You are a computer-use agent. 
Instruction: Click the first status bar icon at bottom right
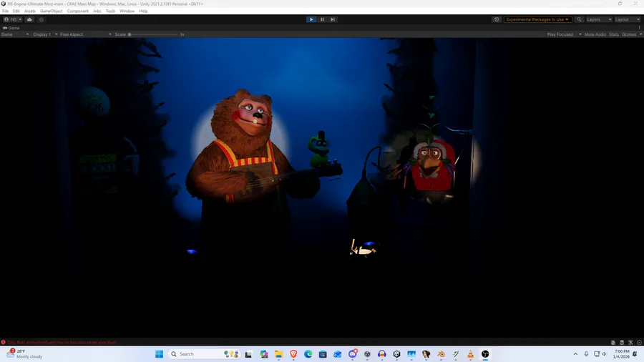(613, 342)
